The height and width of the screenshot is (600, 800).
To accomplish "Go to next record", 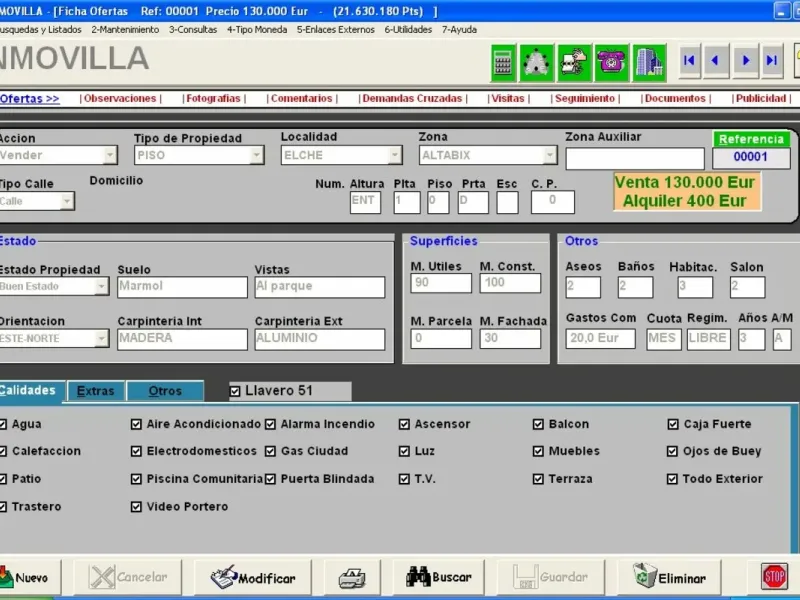I will tap(745, 61).
